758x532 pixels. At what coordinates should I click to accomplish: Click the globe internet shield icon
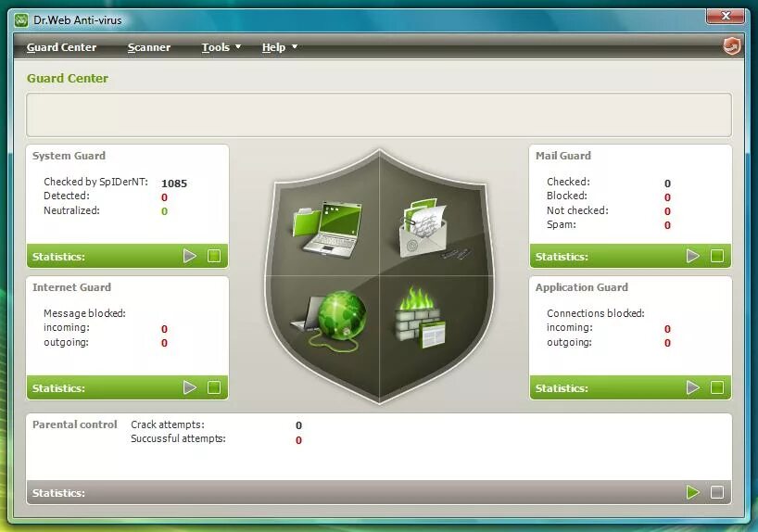point(330,319)
